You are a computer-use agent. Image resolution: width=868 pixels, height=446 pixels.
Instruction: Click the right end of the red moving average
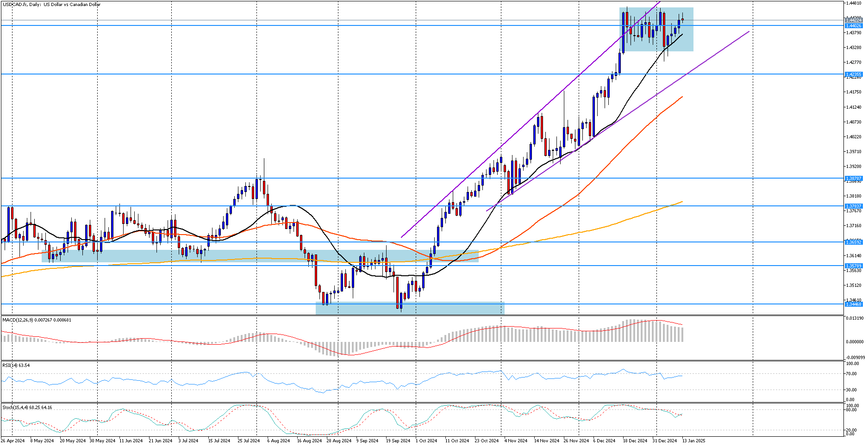click(681, 97)
